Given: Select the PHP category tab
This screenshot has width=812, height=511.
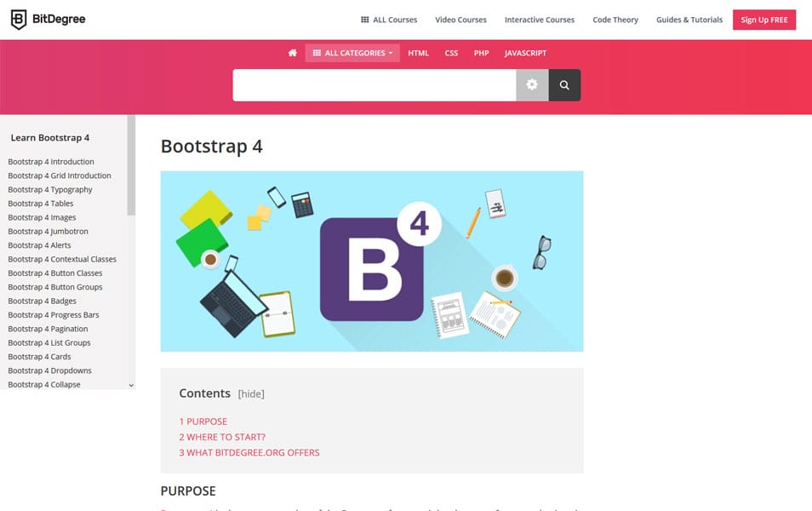Looking at the screenshot, I should (x=481, y=53).
